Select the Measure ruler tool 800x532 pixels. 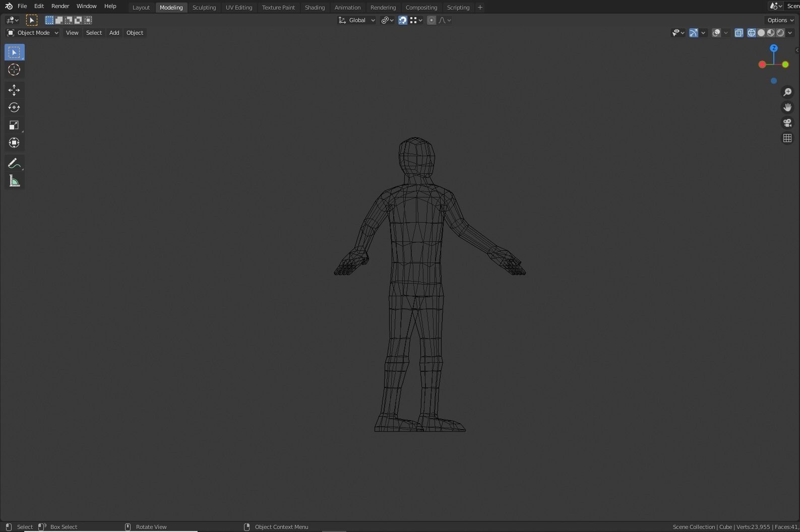pos(14,181)
